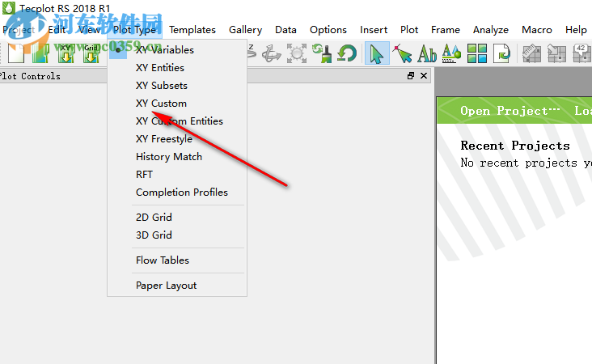Viewport: 592px width, 364px height.
Task: Click the page with curved arrow icon
Action: (x=501, y=53)
